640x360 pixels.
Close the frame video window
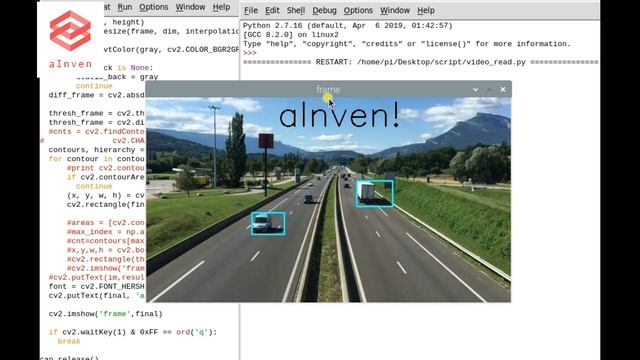click(503, 89)
